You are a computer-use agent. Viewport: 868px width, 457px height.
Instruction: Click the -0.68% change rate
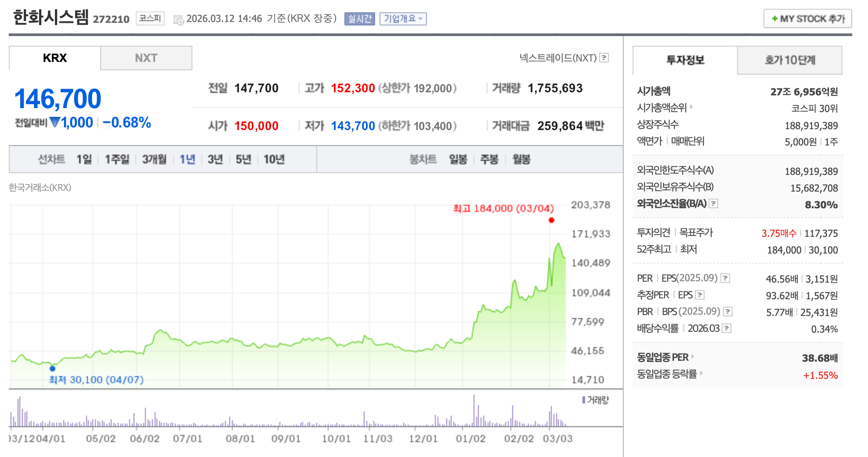click(127, 123)
